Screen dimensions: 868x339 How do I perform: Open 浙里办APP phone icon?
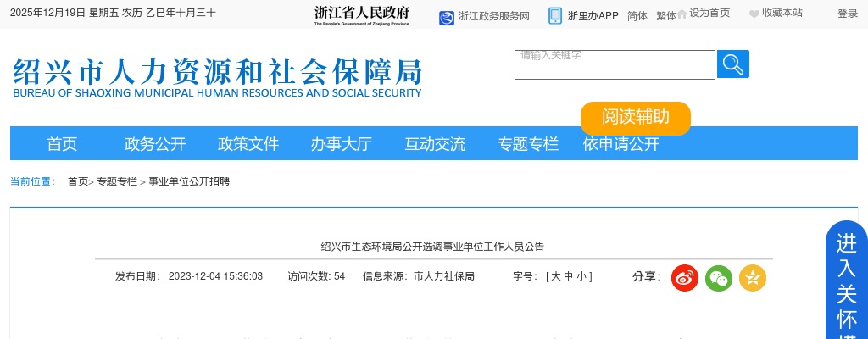tap(555, 16)
